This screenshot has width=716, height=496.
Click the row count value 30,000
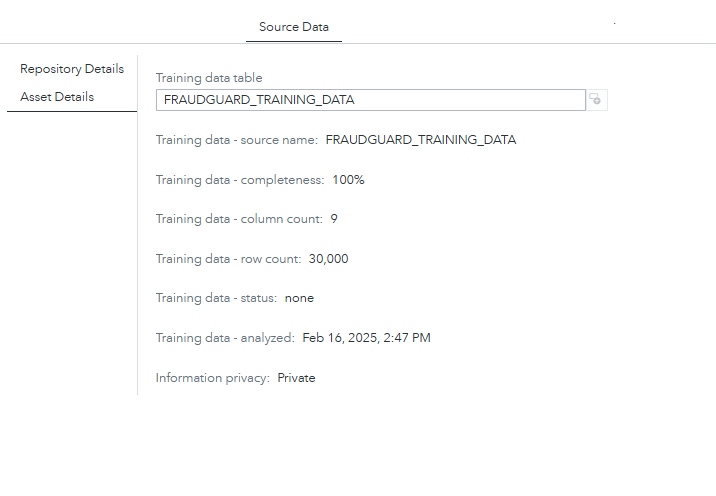[x=328, y=259]
